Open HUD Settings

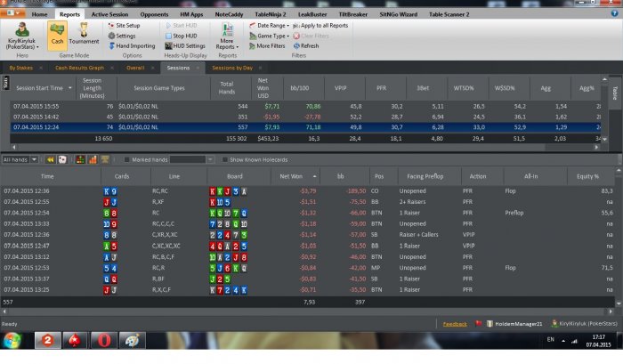pyautogui.click(x=185, y=46)
